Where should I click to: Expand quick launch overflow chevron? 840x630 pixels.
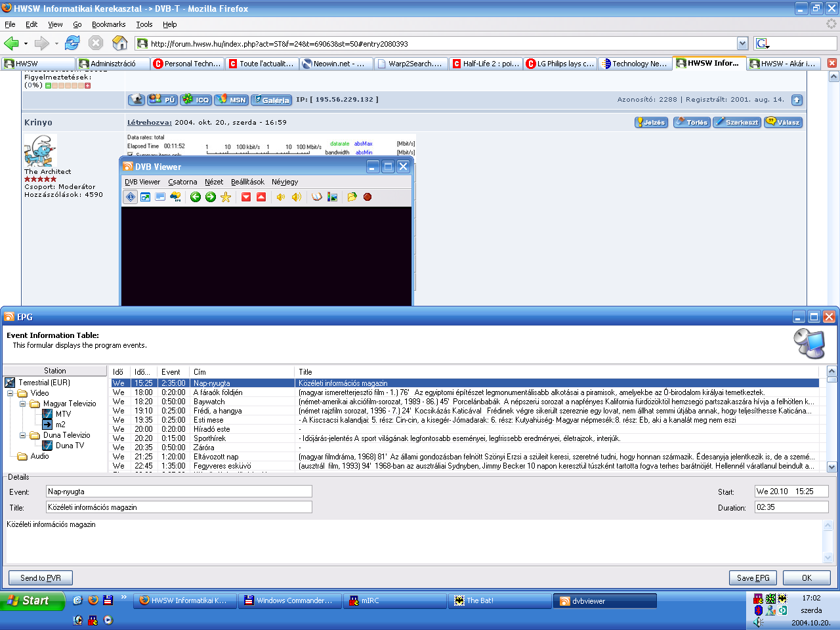click(x=123, y=597)
